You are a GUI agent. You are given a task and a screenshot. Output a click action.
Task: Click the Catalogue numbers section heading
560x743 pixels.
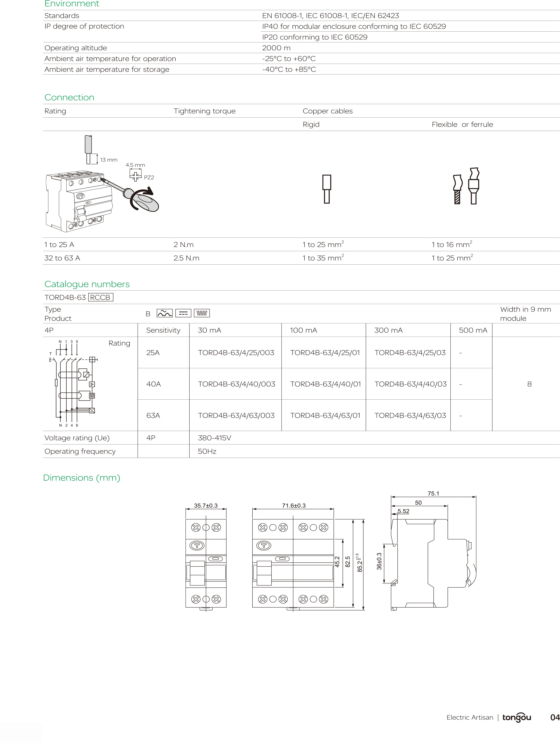tap(87, 284)
